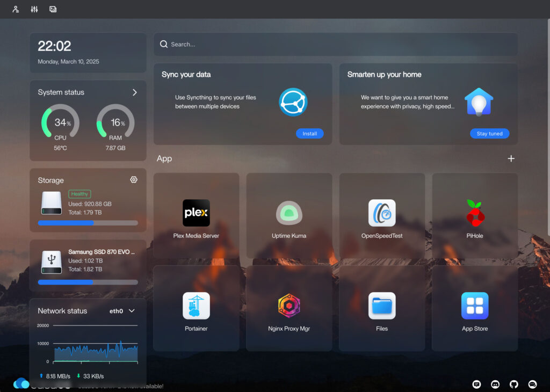Launch PiHole
Screen dimensions: 550x392
(474, 213)
